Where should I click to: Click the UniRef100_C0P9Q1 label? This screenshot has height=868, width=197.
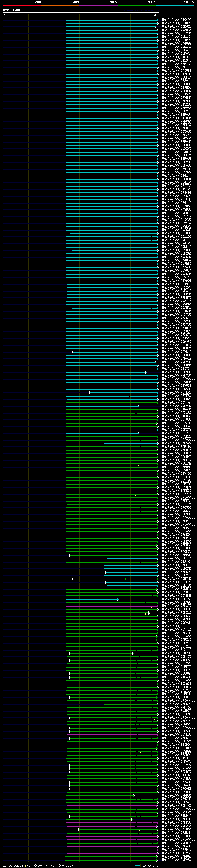click(177, 372)
